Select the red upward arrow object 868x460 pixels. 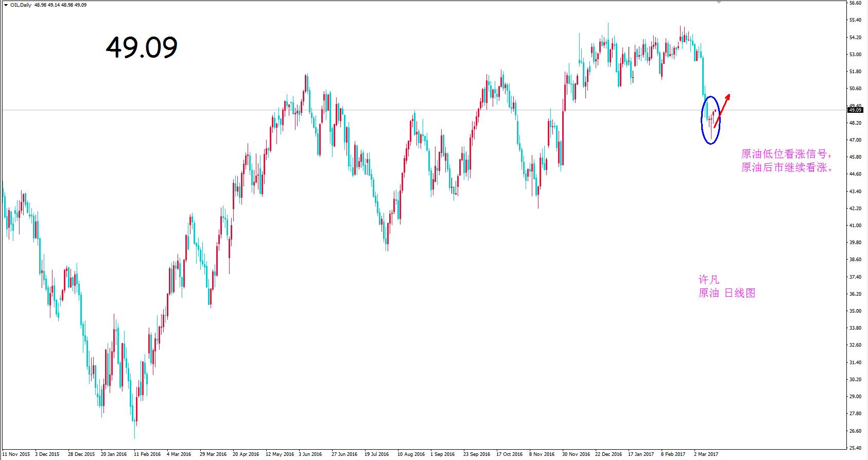point(722,110)
